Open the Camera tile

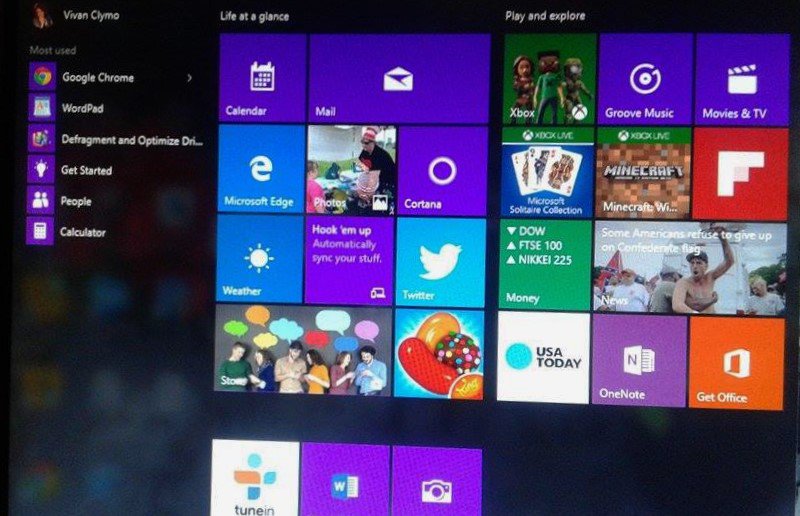(437, 481)
